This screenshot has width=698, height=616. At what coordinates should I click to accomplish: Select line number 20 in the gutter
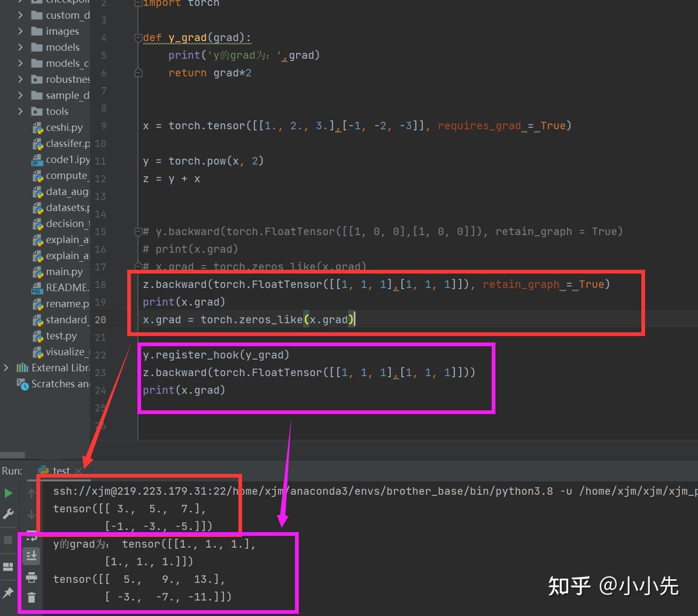(100, 319)
